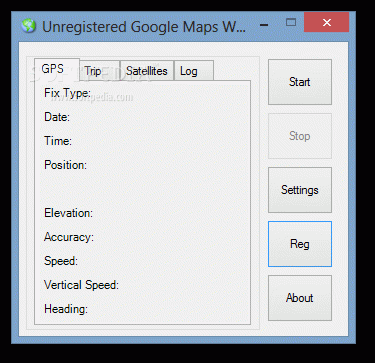
Task: Click the grayed-out Stop button
Action: tap(300, 136)
